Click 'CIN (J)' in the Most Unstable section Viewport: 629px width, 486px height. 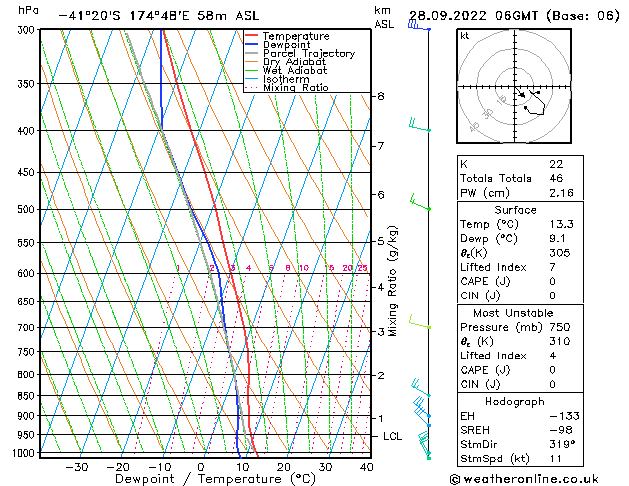tap(480, 384)
